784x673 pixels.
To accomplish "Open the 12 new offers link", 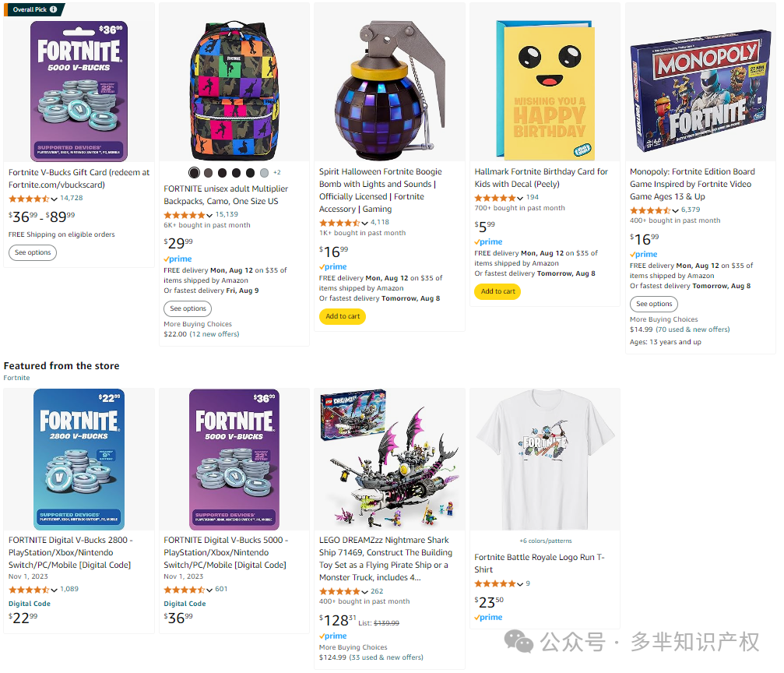I will pyautogui.click(x=214, y=334).
